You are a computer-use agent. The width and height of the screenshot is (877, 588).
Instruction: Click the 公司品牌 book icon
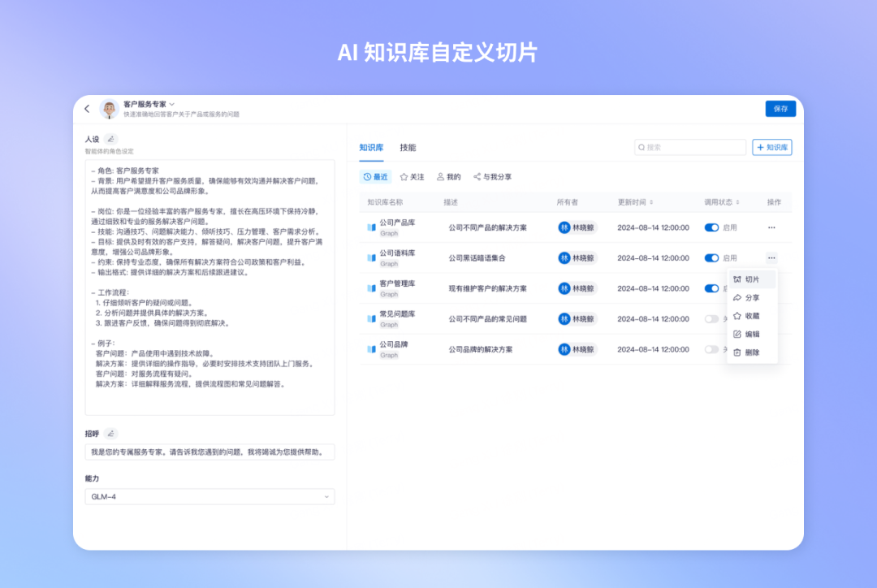pos(371,350)
